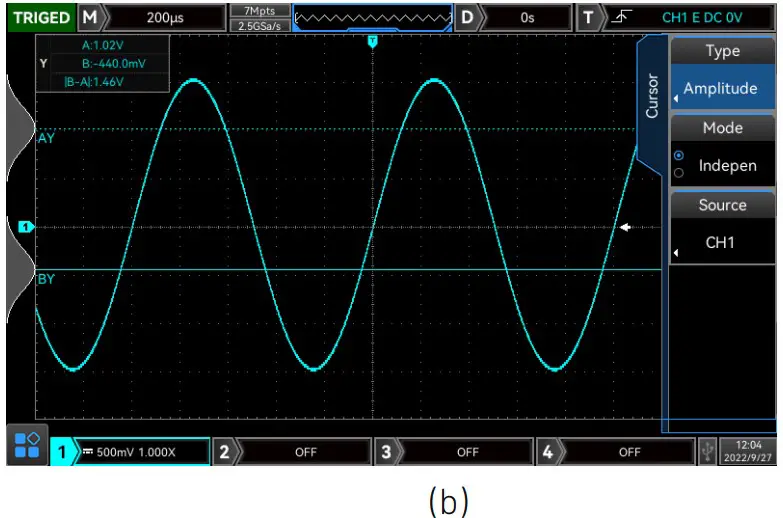Select the BY cursor line label
Screen dimensions: 783x518
click(x=46, y=279)
